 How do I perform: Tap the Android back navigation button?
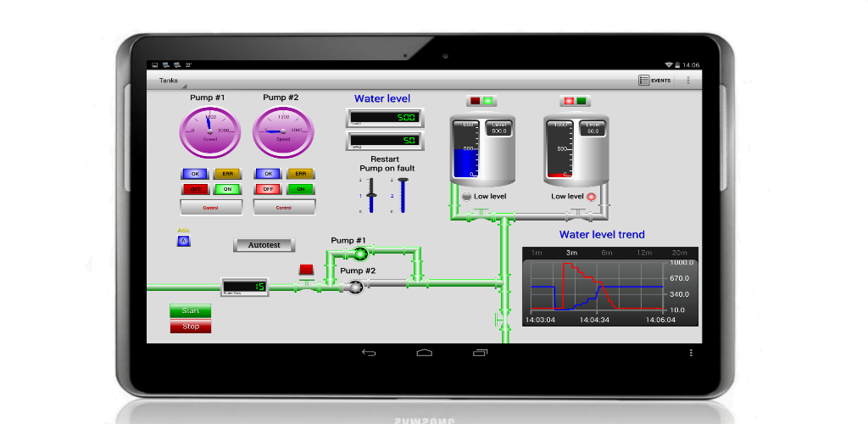point(370,353)
